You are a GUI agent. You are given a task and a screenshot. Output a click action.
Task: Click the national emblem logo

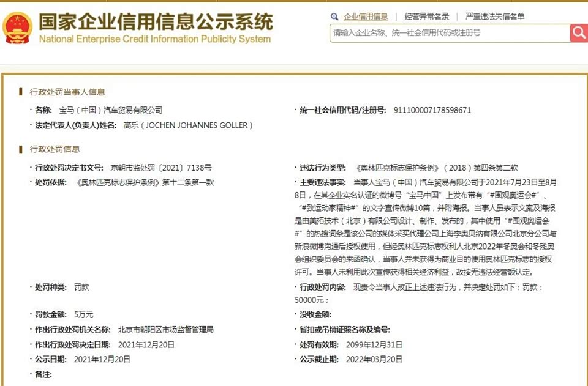(x=17, y=28)
